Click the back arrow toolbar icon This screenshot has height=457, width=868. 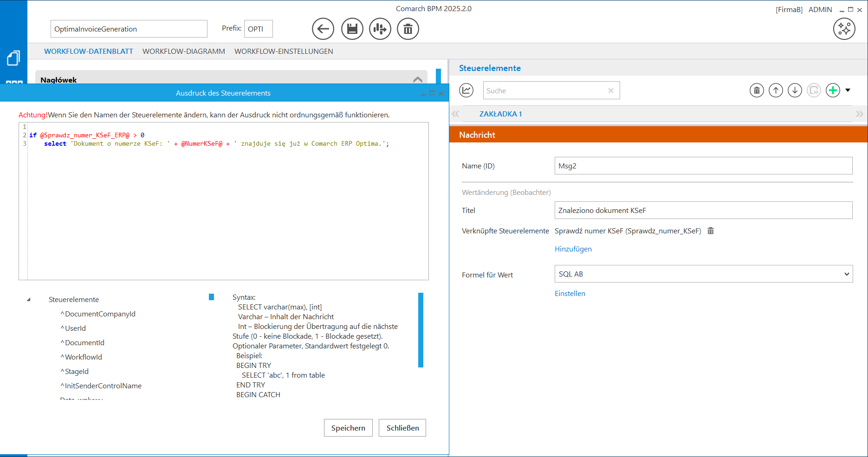point(323,29)
